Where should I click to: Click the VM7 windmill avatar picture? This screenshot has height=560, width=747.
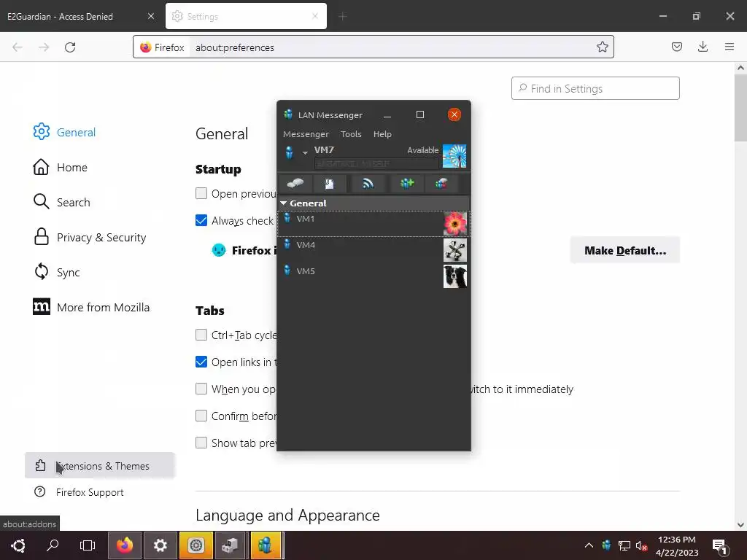pyautogui.click(x=454, y=156)
